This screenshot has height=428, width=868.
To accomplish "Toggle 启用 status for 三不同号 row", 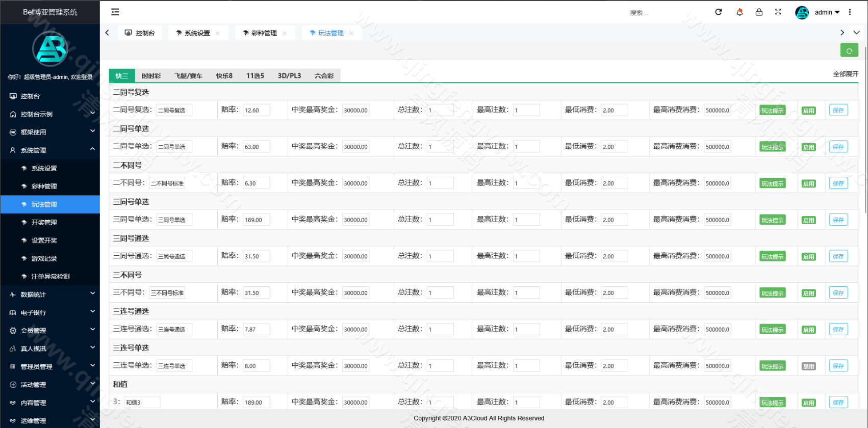I will 808,293.
